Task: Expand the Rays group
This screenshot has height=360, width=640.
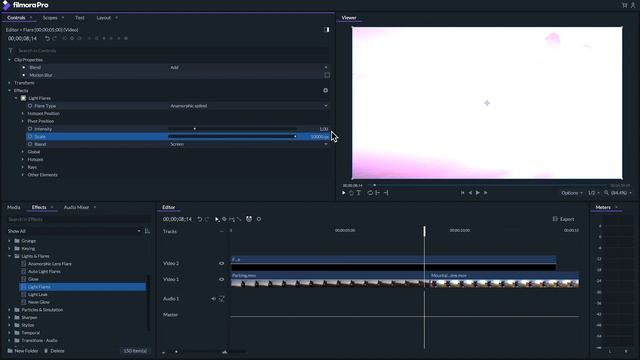Action: pyautogui.click(x=23, y=167)
